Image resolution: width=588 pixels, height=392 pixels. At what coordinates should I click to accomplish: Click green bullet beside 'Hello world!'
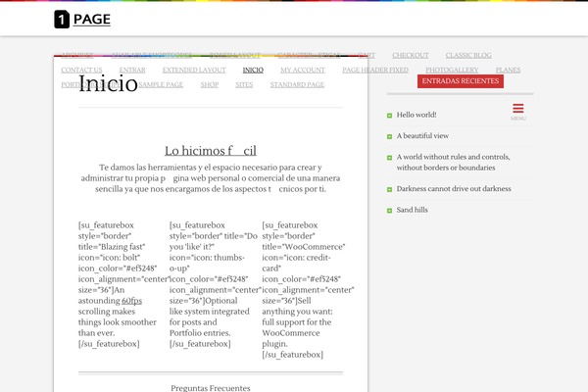(389, 116)
